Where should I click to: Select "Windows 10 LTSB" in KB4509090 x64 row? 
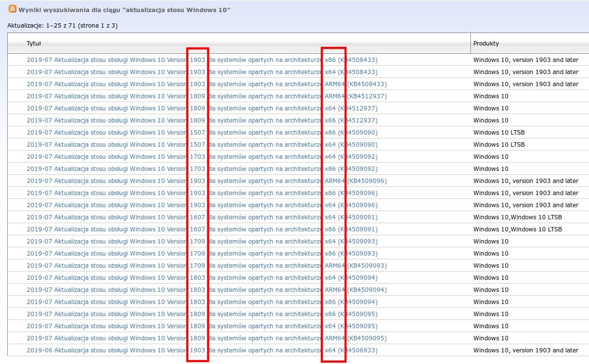[499, 145]
